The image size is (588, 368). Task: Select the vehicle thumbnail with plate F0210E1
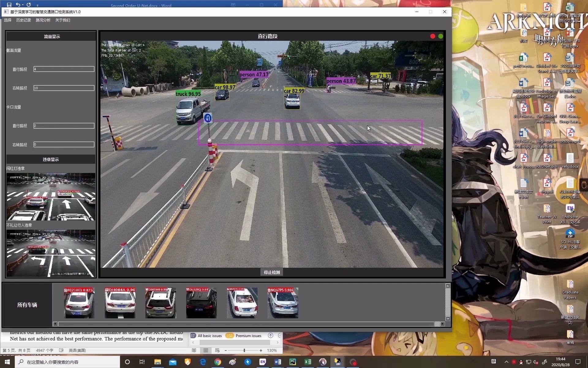click(x=79, y=303)
